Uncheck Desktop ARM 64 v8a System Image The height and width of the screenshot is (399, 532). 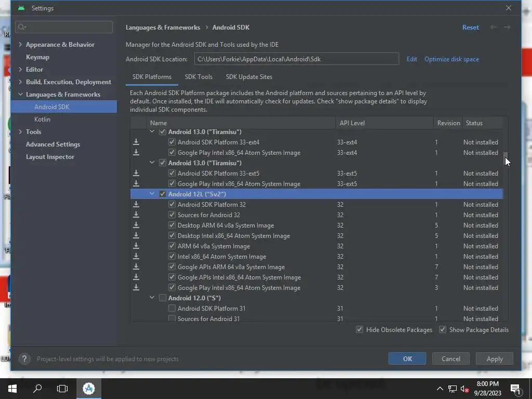coord(171,225)
